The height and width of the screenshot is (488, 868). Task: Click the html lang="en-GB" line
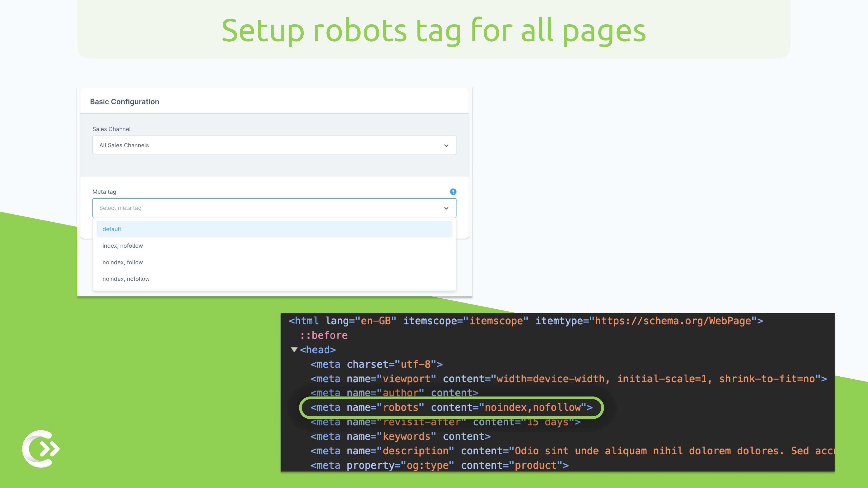[526, 321]
